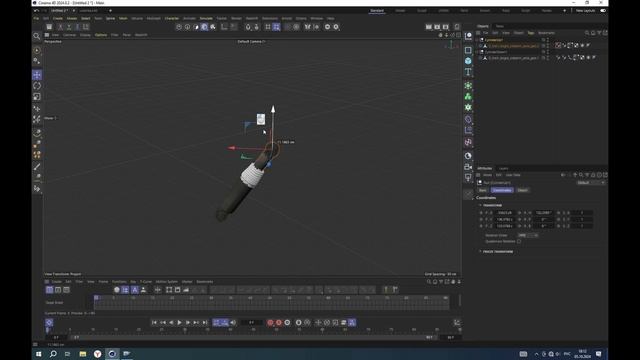Screen dimensions: 640x360
Task: Open the Default mode dropdown in Attributes
Action: [x=591, y=182]
